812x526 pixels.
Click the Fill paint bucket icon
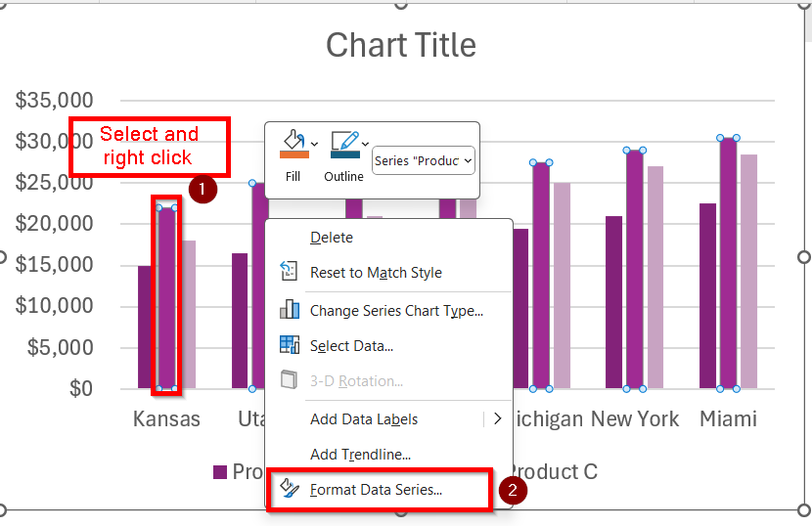[293, 144]
